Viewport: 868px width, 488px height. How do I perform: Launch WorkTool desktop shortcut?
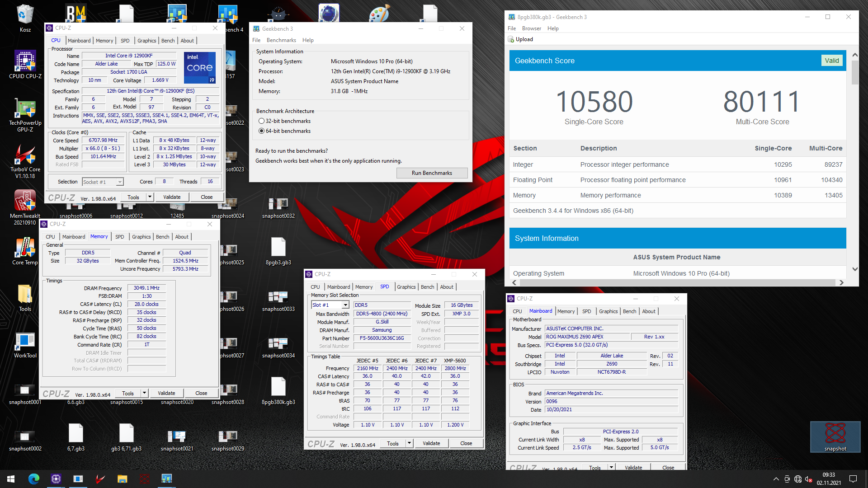25,345
